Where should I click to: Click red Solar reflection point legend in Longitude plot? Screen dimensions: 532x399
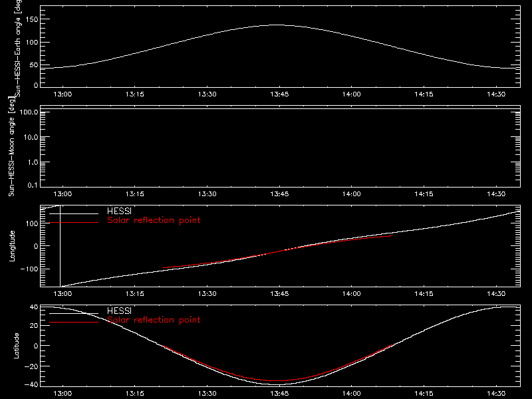click(154, 220)
